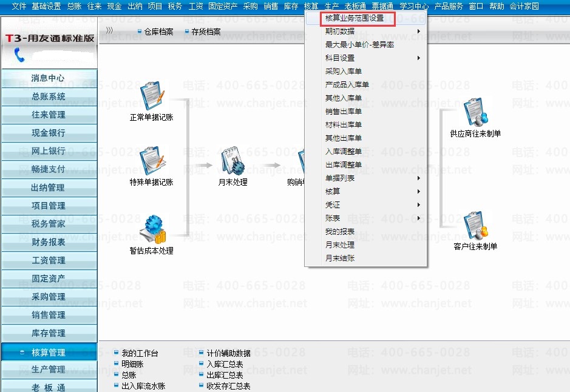Open 财务报表 in the sidebar
This screenshot has width=570, height=392.
point(49,242)
